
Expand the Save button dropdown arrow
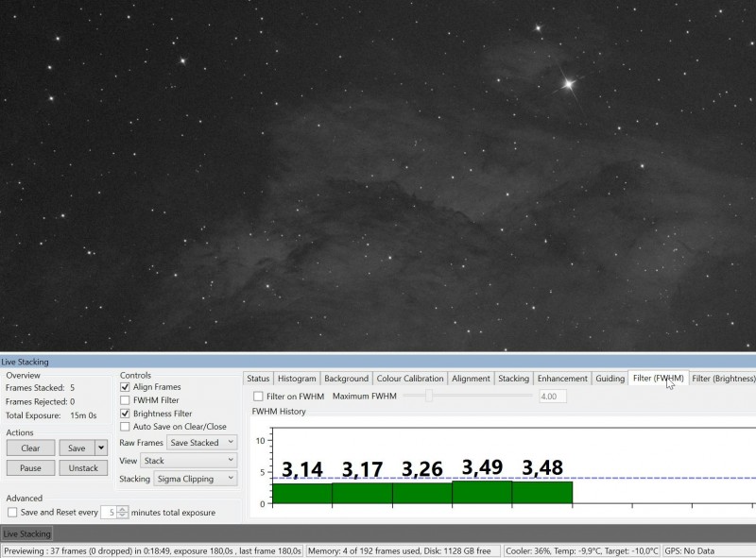coord(101,448)
